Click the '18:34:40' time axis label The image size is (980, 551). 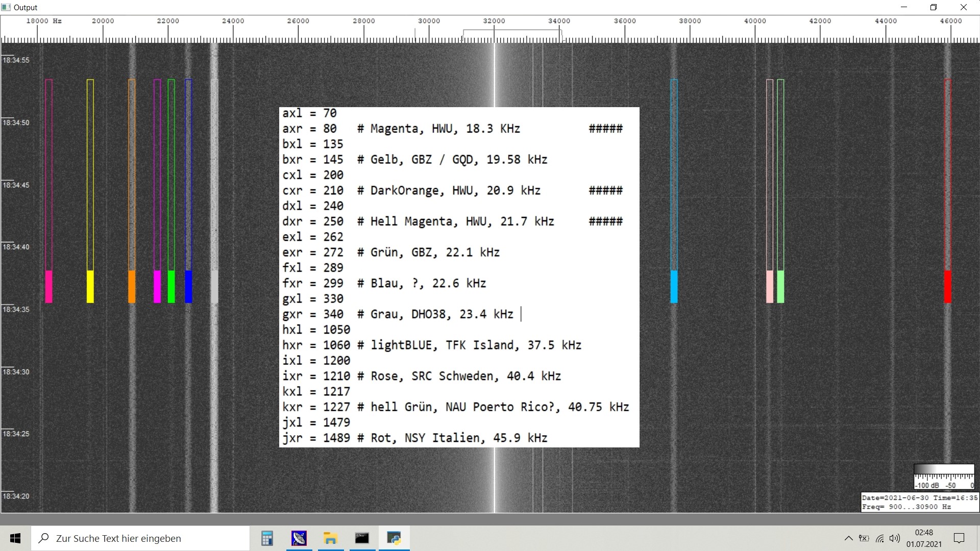click(x=16, y=247)
